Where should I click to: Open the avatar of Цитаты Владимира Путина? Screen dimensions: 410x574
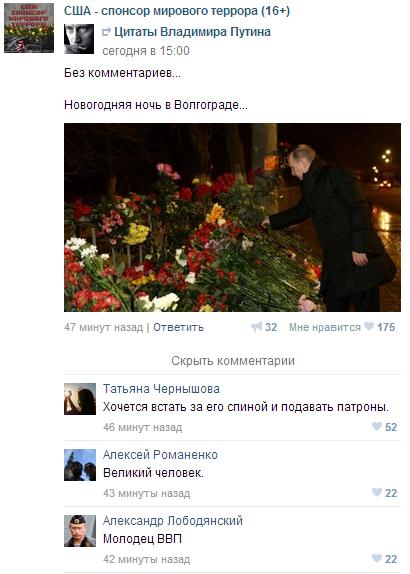coord(79,39)
